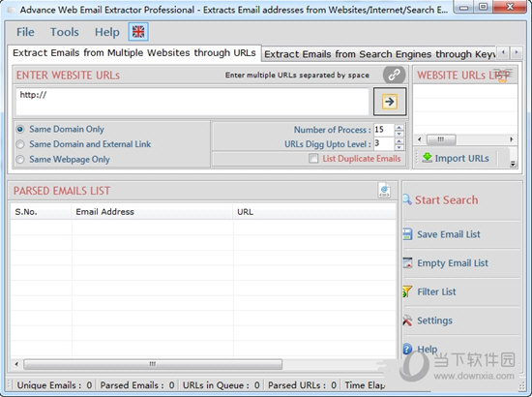The height and width of the screenshot is (397, 532).
Task: Click the http:// URL input field
Action: (192, 102)
